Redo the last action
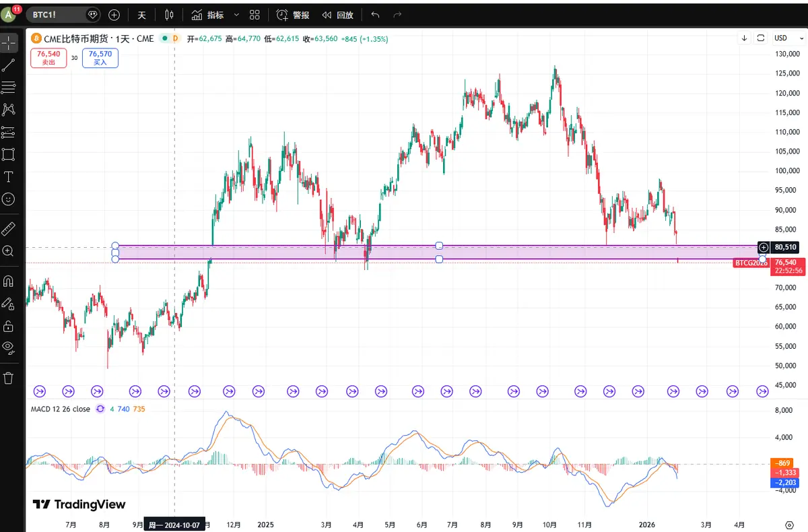The image size is (808, 532). click(397, 14)
